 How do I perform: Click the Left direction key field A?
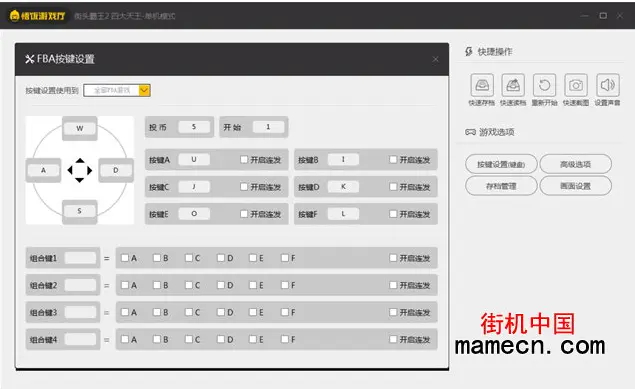pyautogui.click(x=43, y=170)
